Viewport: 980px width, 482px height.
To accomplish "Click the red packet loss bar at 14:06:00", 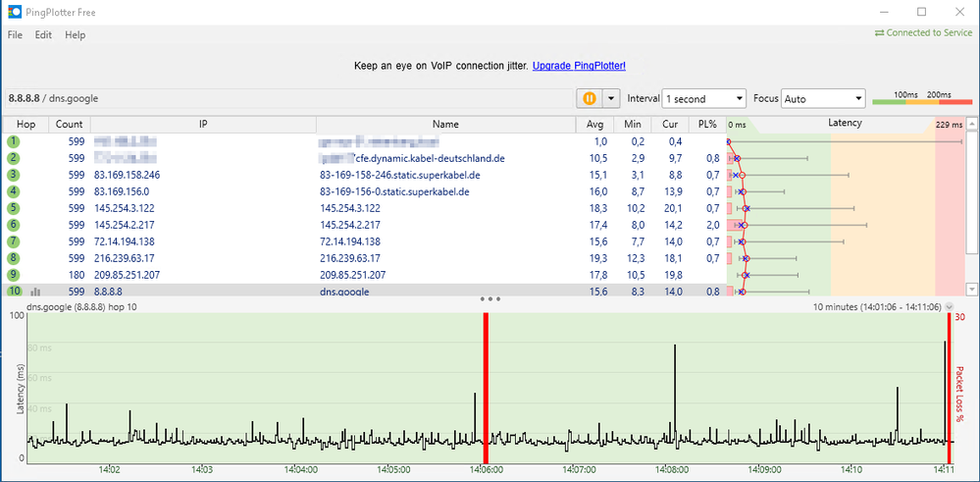I will click(x=486, y=388).
